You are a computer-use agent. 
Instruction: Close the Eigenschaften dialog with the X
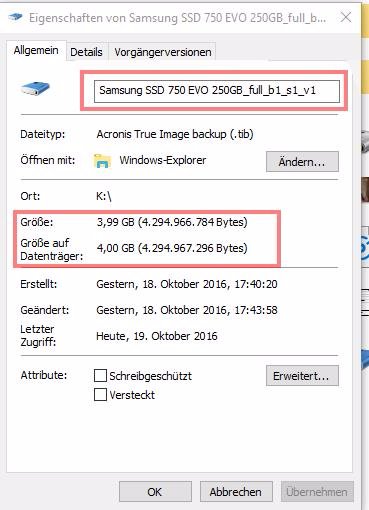(346, 17)
